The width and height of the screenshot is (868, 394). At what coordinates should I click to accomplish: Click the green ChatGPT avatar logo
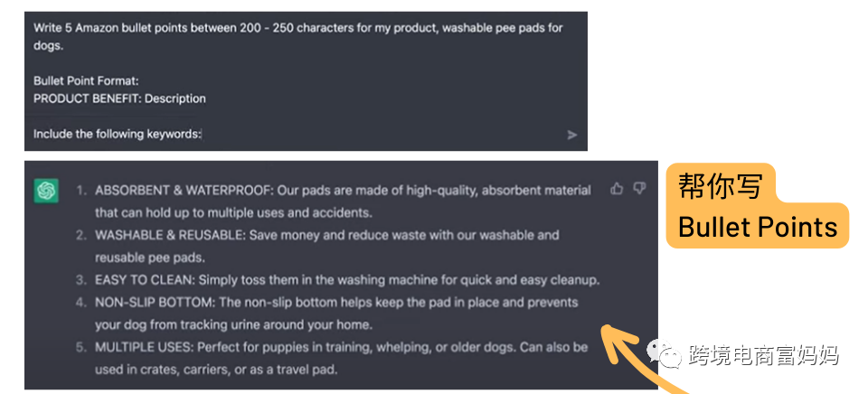(46, 191)
